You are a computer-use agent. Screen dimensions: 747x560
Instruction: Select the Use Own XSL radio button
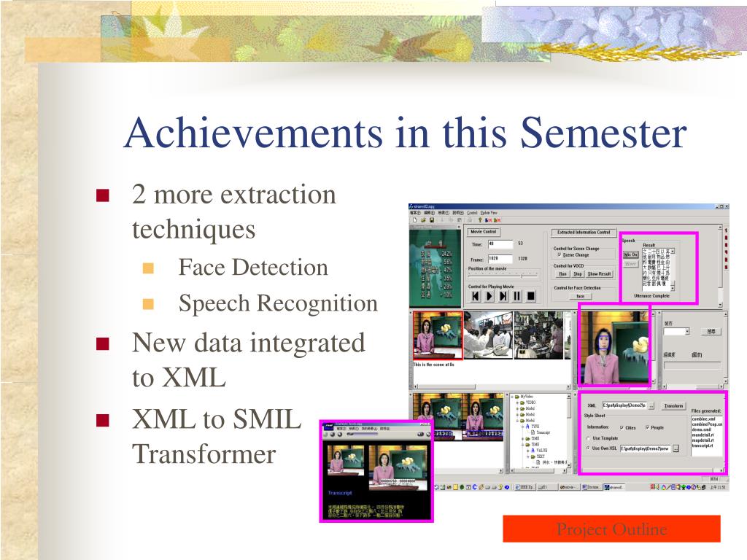(589, 448)
